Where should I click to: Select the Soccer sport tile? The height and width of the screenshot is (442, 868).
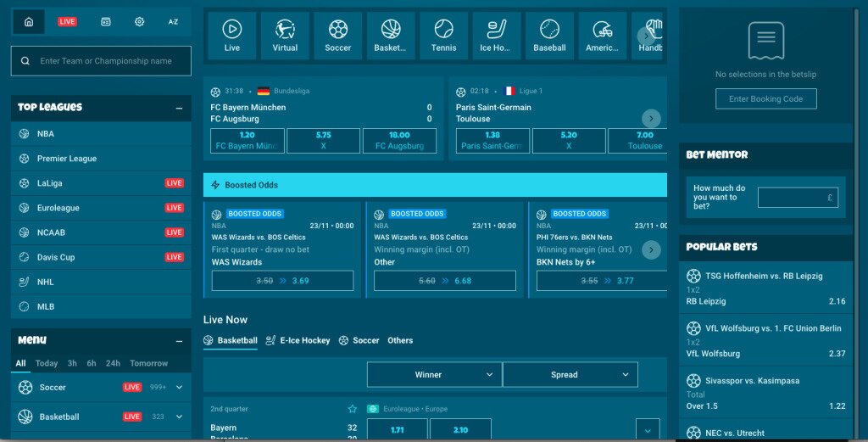tap(337, 36)
